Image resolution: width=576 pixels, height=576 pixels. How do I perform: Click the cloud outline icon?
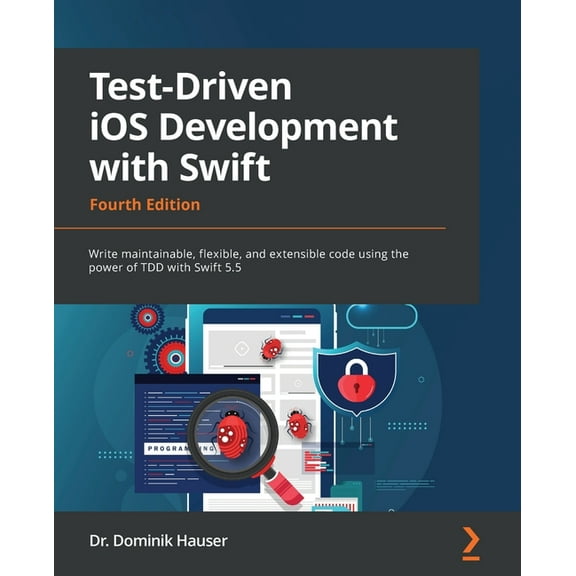[381, 316]
